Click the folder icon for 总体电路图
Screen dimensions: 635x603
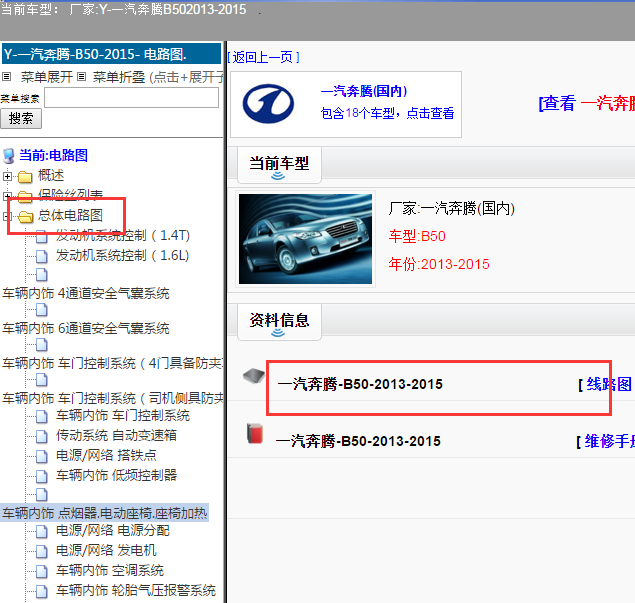25,217
